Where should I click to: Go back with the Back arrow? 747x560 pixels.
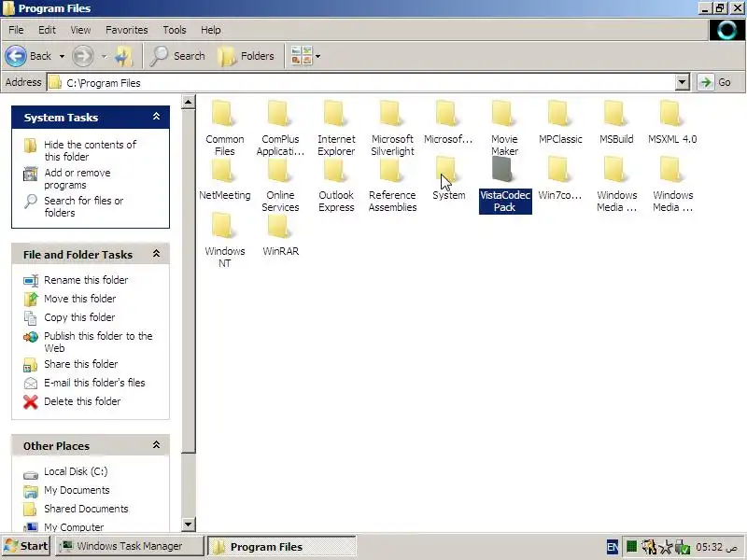pyautogui.click(x=28, y=56)
